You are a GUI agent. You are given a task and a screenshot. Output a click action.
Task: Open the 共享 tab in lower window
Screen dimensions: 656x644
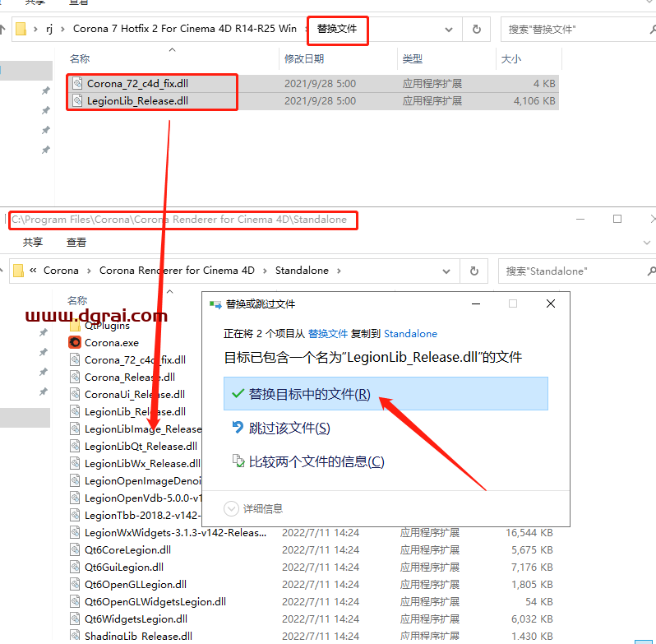33,243
